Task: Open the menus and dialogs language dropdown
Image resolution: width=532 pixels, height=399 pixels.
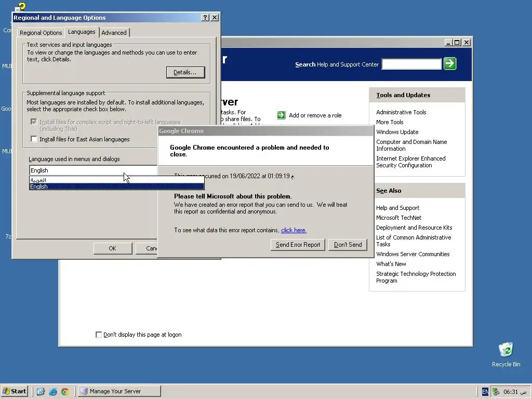Action: [94, 170]
